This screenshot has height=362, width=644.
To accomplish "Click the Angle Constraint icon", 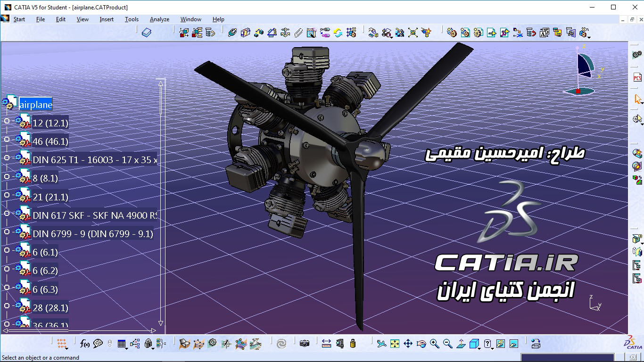I will (x=272, y=33).
